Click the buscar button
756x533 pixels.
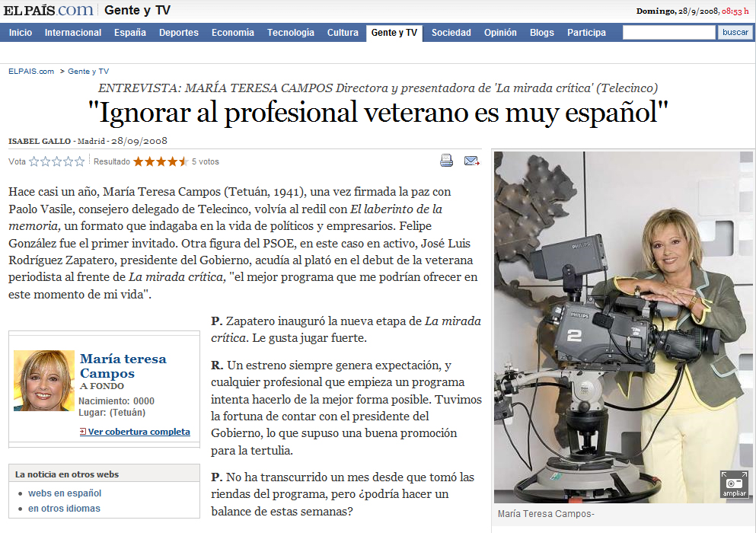click(x=735, y=32)
